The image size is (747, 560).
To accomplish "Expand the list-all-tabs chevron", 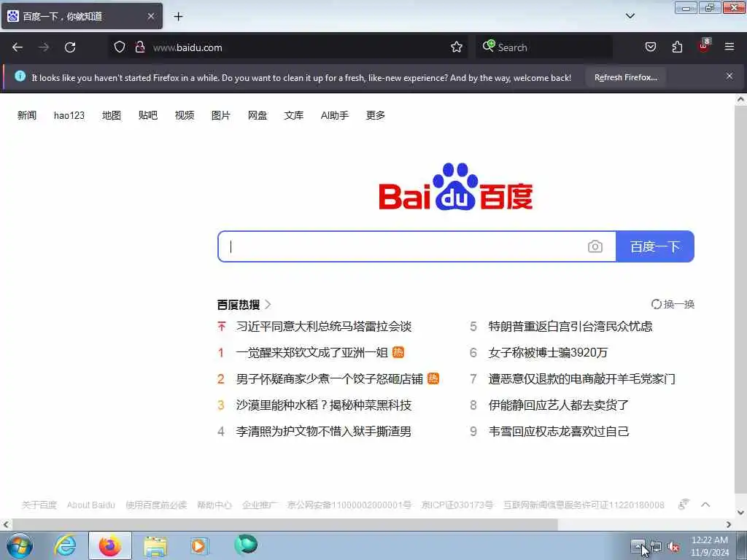I will click(x=630, y=16).
